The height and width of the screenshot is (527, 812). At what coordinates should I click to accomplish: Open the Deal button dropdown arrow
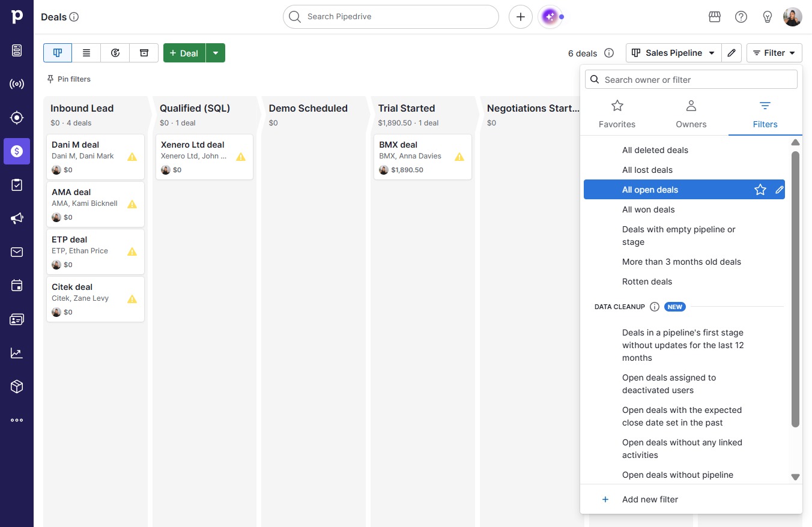[216, 53]
